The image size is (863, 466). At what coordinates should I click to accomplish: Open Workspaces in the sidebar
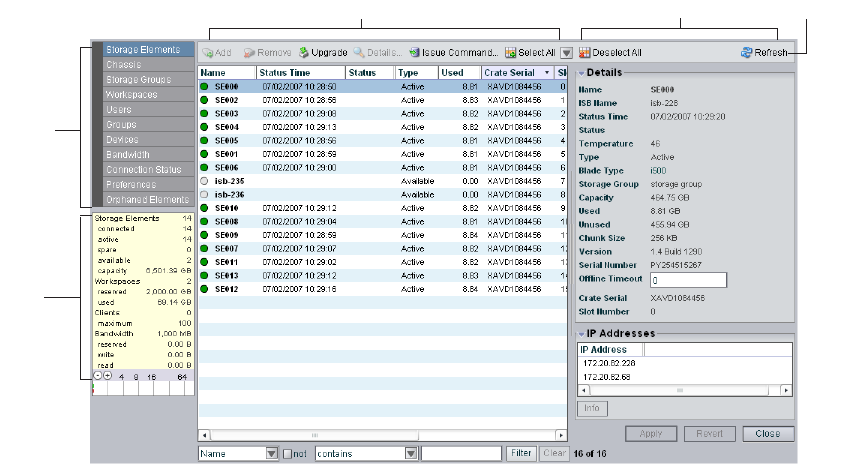pos(132,95)
